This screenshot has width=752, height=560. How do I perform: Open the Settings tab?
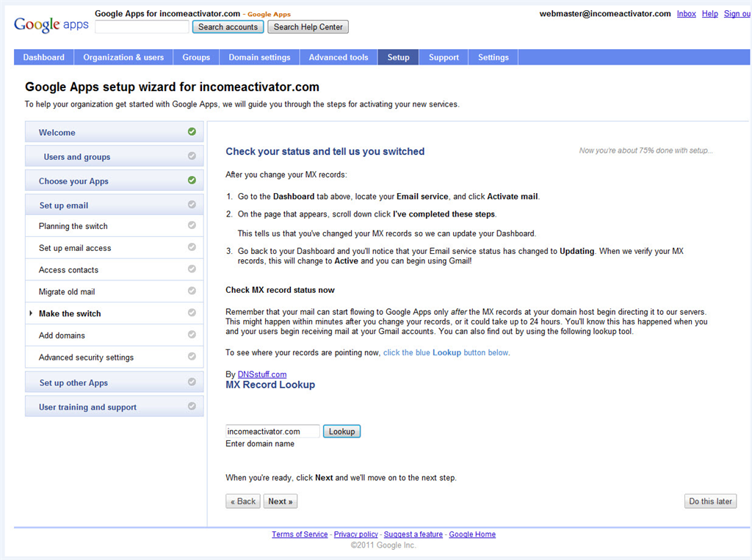click(493, 57)
